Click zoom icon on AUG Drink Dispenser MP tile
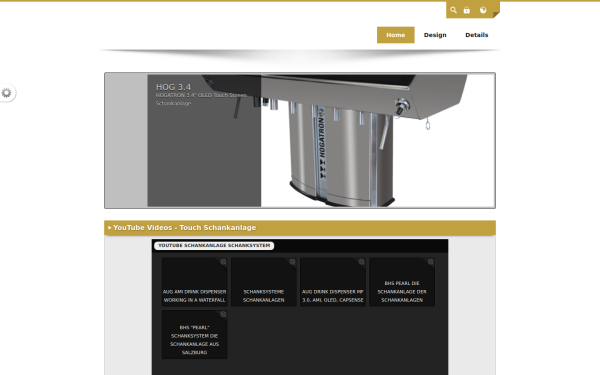Screen dimensions: 600x375 pyautogui.click(x=361, y=262)
